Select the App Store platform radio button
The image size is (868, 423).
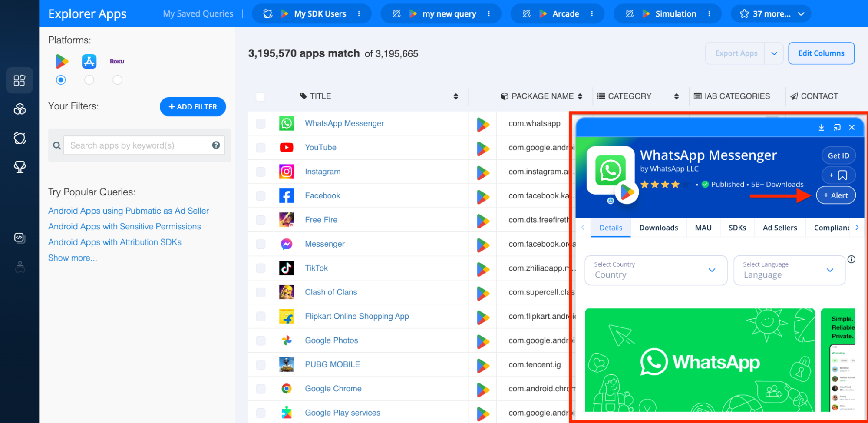click(89, 80)
